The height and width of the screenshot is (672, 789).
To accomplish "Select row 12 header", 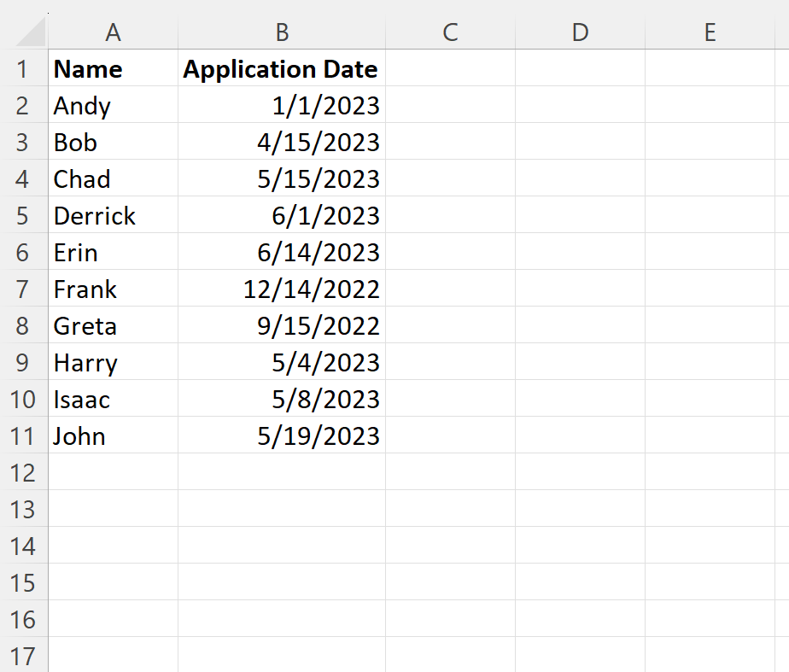I will click(x=23, y=472).
